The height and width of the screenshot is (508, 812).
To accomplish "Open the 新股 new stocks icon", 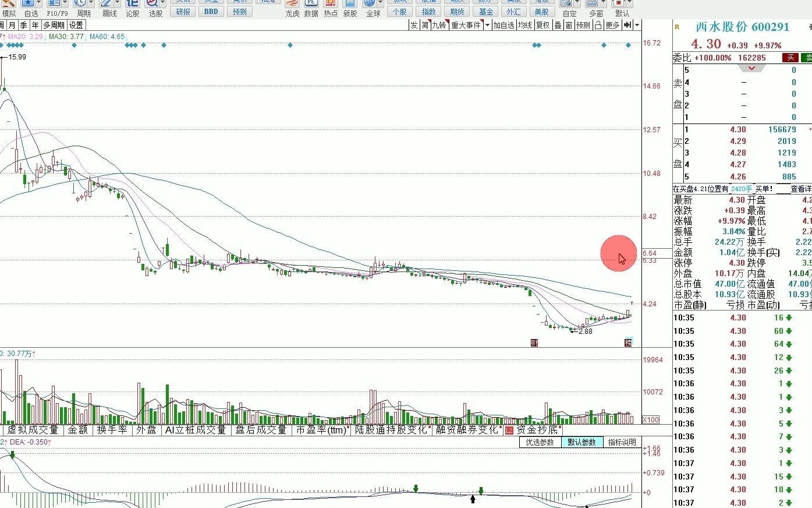I will click(x=350, y=3).
